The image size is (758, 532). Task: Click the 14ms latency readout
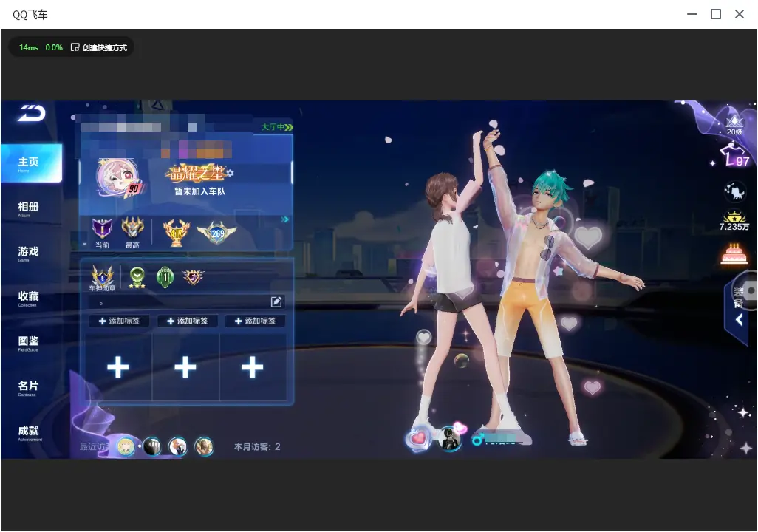pyautogui.click(x=29, y=47)
